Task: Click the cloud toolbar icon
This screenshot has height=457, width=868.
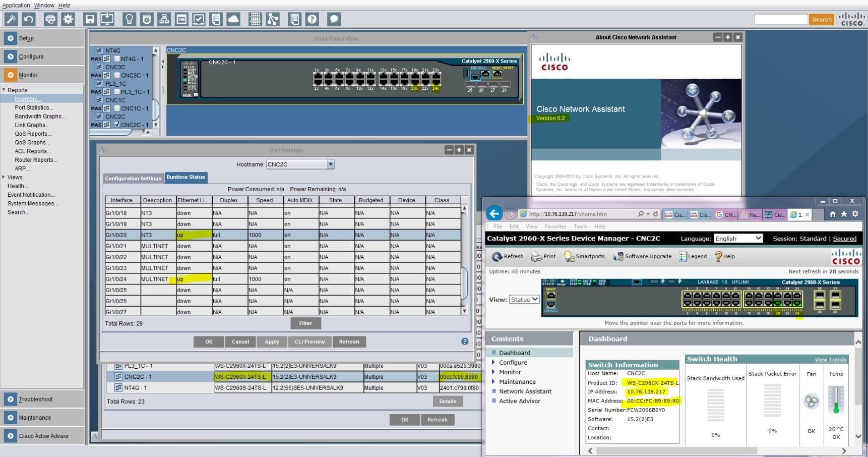Action: 233,19
